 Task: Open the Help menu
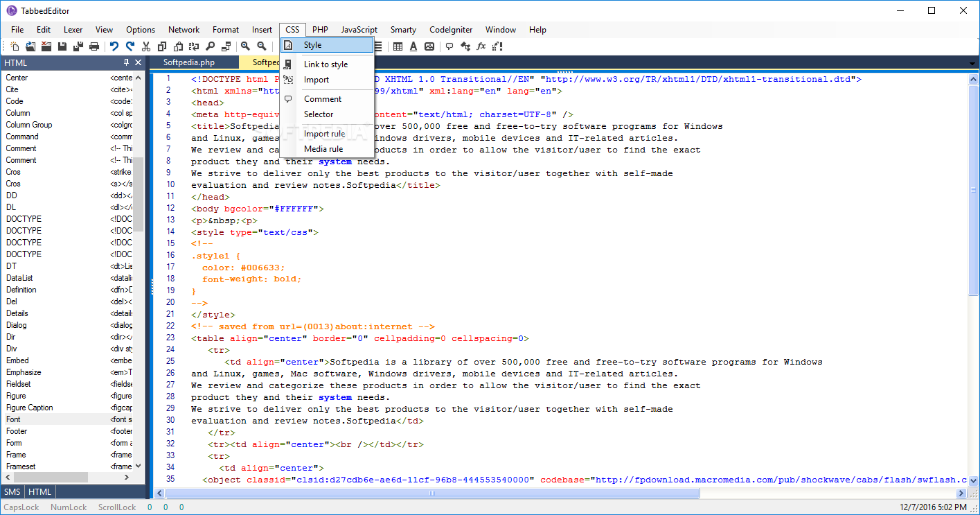pyautogui.click(x=537, y=30)
